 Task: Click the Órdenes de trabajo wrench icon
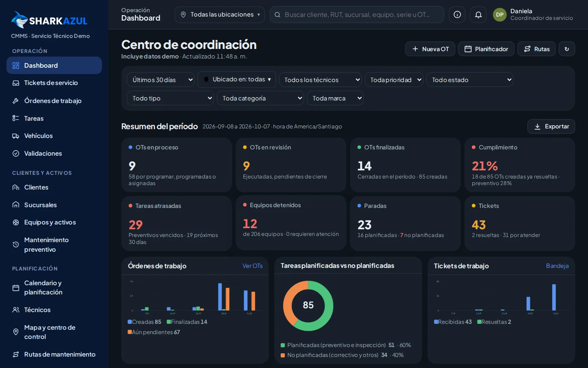[x=16, y=101]
